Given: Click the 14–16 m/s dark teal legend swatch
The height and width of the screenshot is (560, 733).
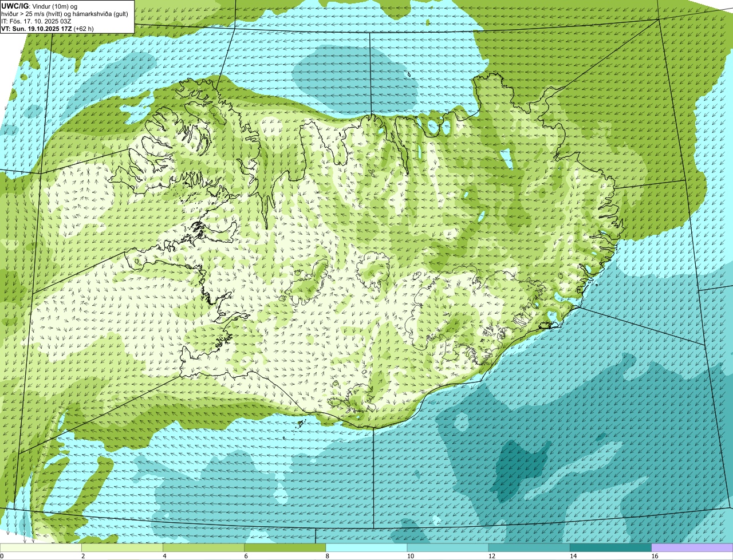Looking at the screenshot, I should pos(610,548).
